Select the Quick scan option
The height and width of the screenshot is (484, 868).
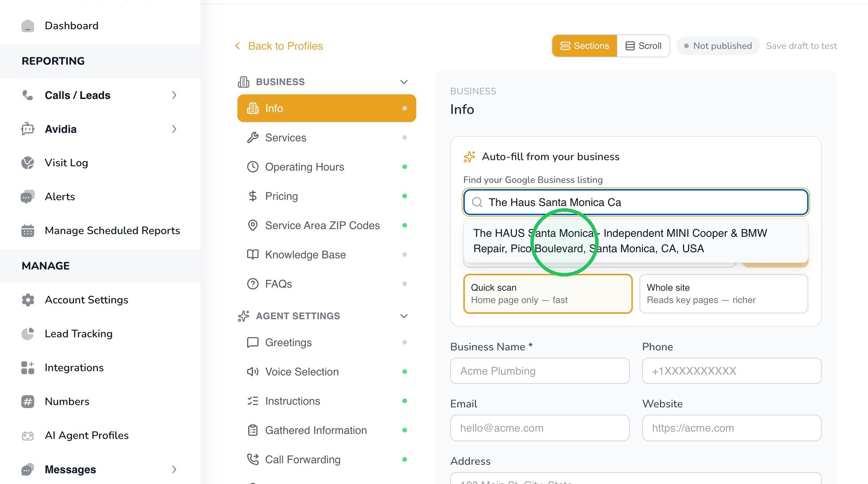click(548, 294)
